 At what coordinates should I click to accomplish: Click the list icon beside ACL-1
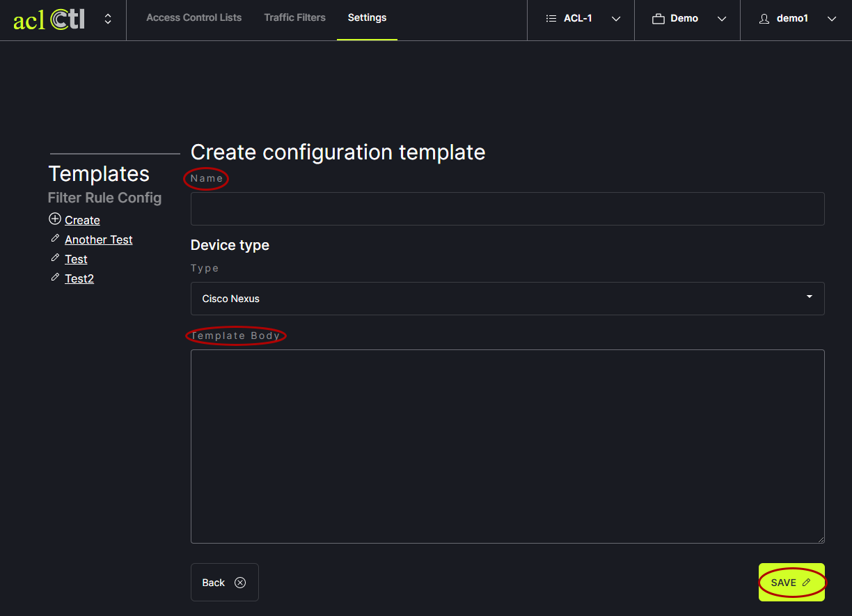coord(551,19)
